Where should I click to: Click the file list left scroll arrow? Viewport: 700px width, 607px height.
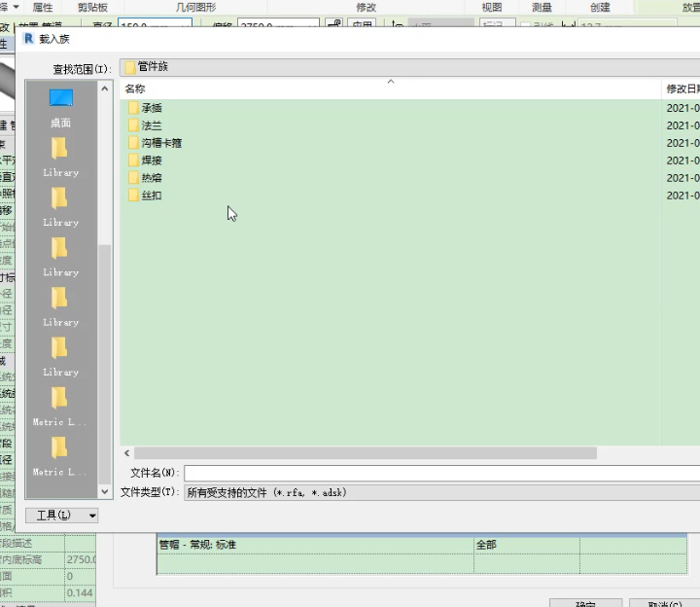tap(127, 453)
